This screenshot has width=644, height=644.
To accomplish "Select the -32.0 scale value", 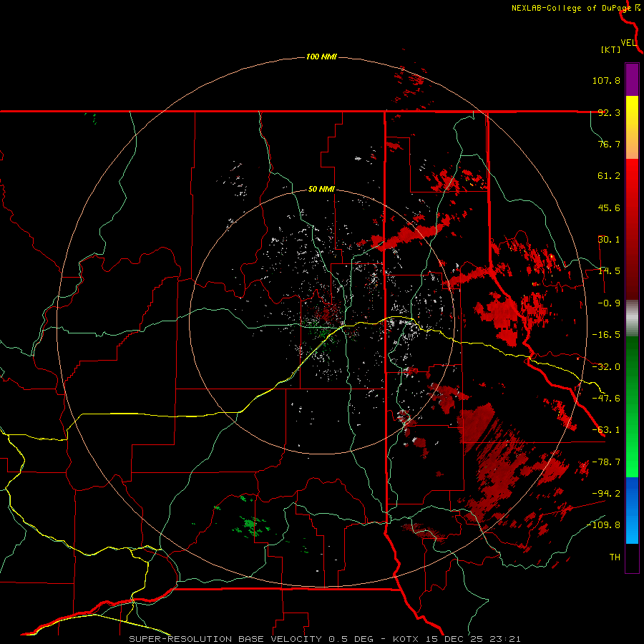I will click(x=606, y=367).
